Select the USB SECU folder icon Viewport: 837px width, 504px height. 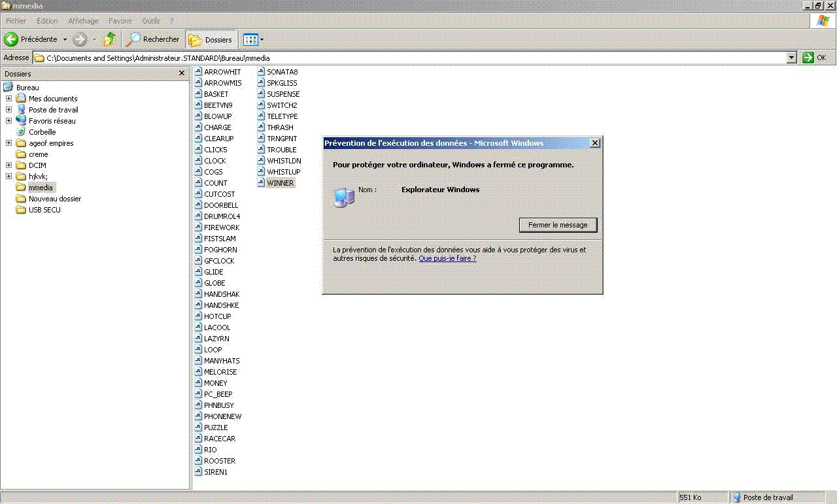point(21,210)
